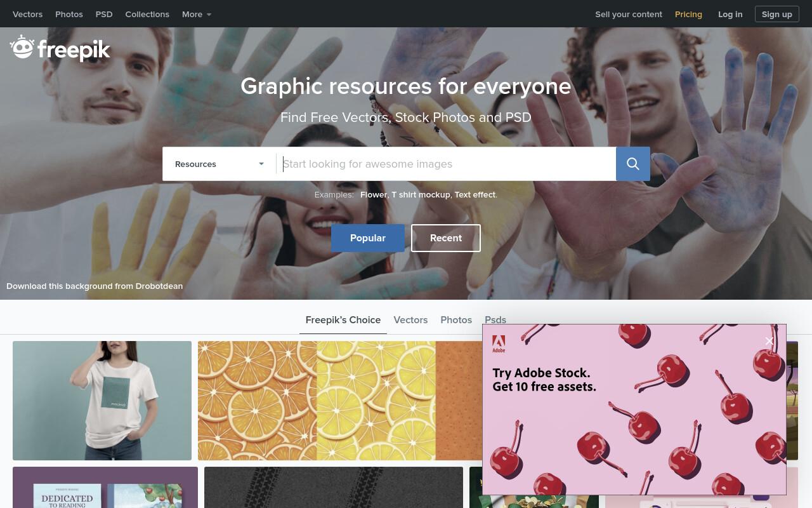Click the Recent button
This screenshot has width=812, height=508.
pos(446,238)
